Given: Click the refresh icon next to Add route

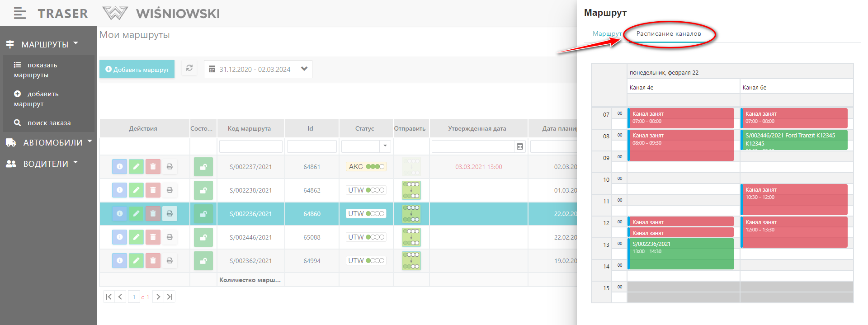Looking at the screenshot, I should tap(189, 68).
